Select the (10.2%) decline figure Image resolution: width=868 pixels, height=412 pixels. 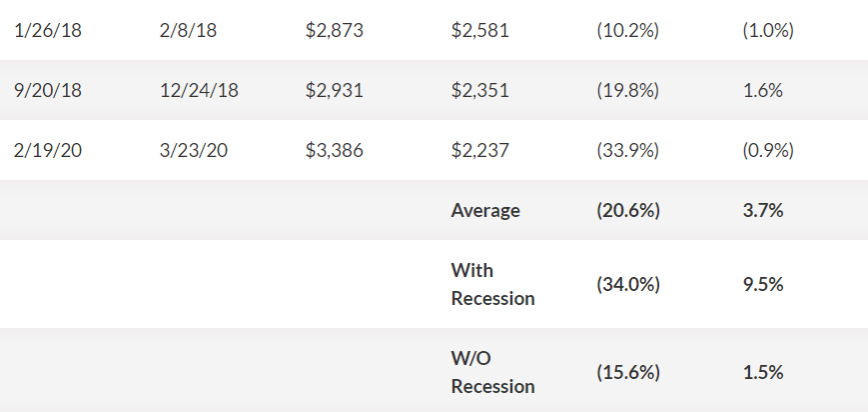627,30
